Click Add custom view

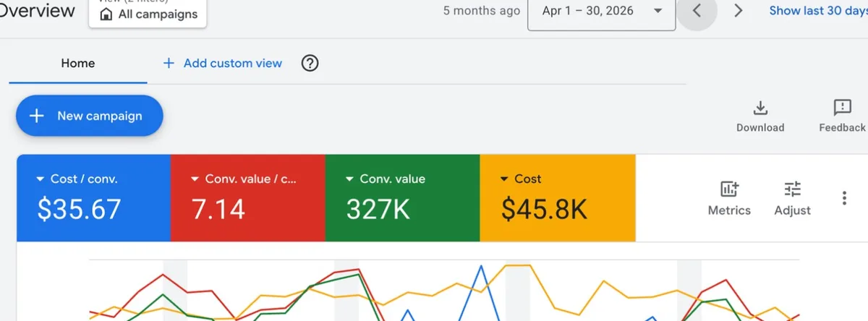pyautogui.click(x=223, y=63)
